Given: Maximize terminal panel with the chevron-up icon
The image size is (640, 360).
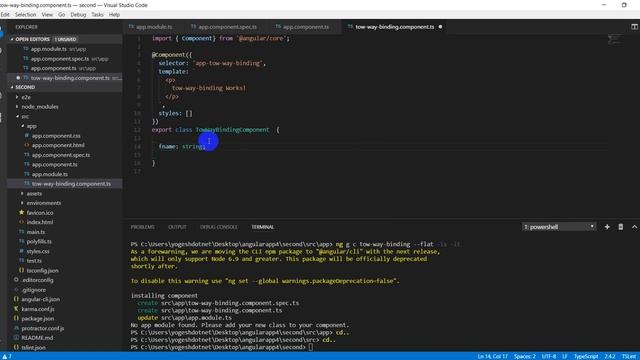Looking at the screenshot, I should (634, 227).
